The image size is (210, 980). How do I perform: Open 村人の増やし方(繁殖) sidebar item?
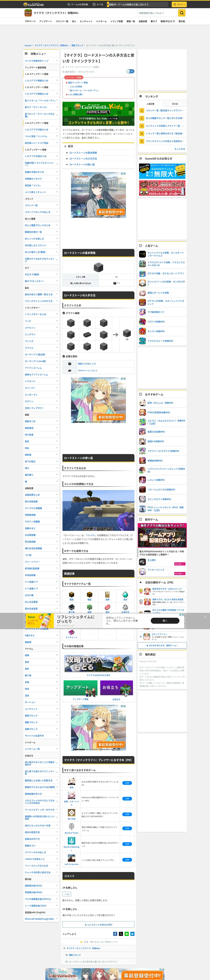(x=41, y=252)
